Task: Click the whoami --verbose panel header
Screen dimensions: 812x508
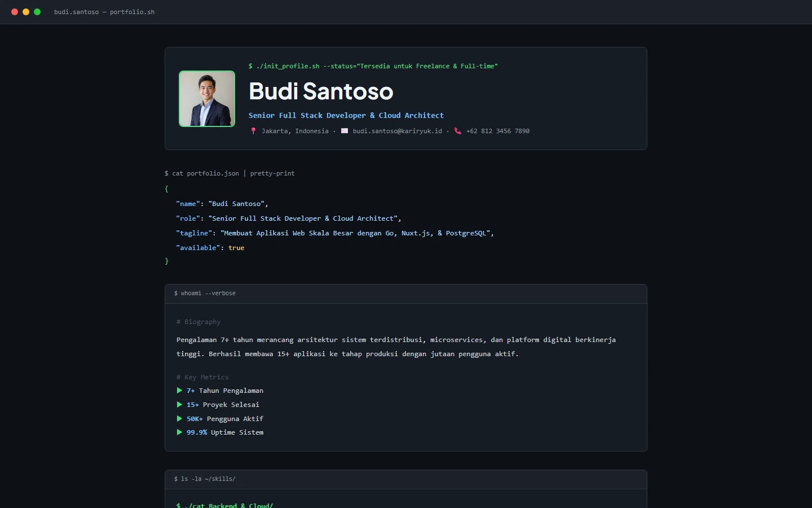Action: click(406, 294)
